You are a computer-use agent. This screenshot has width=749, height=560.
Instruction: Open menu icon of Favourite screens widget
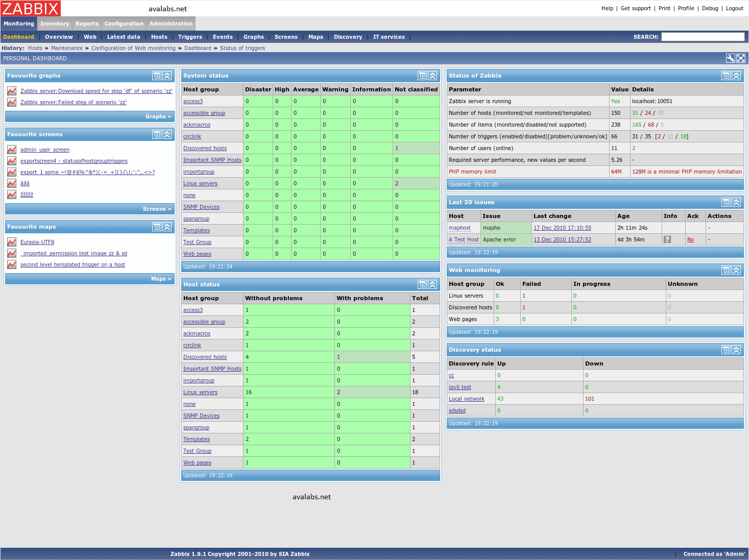[x=157, y=134]
